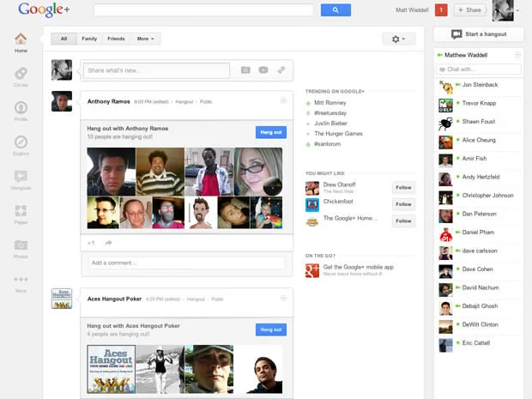This screenshot has width=532, height=399.
Task: Click the Hunger Games trending link
Action: point(338,134)
